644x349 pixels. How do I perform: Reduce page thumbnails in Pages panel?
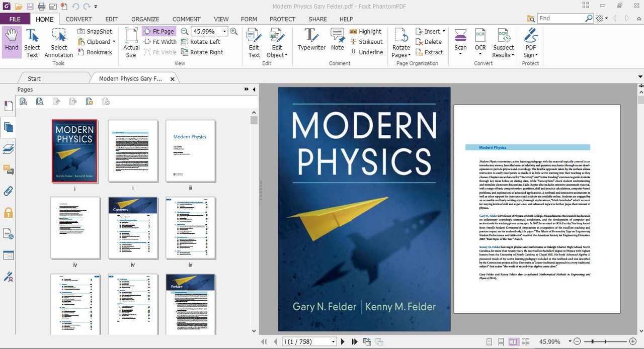pyautogui.click(x=40, y=102)
